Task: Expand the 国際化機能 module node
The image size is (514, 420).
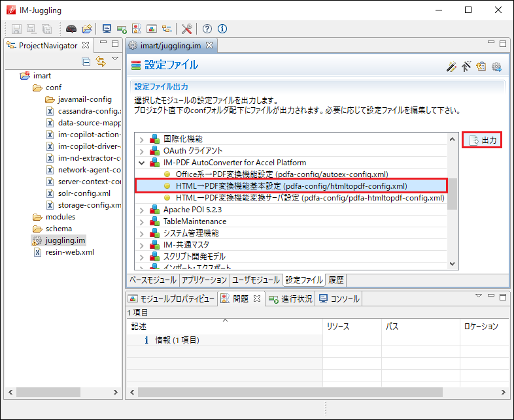Action: 142,140
